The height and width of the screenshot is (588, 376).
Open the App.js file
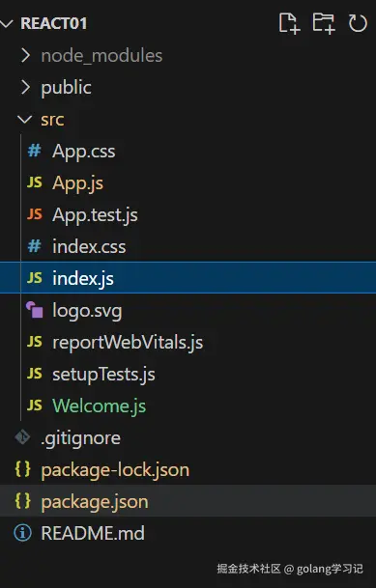tap(78, 183)
